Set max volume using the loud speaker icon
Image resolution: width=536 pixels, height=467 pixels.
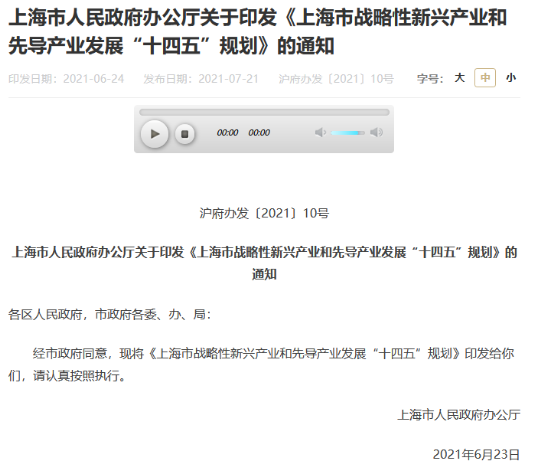tap(376, 132)
